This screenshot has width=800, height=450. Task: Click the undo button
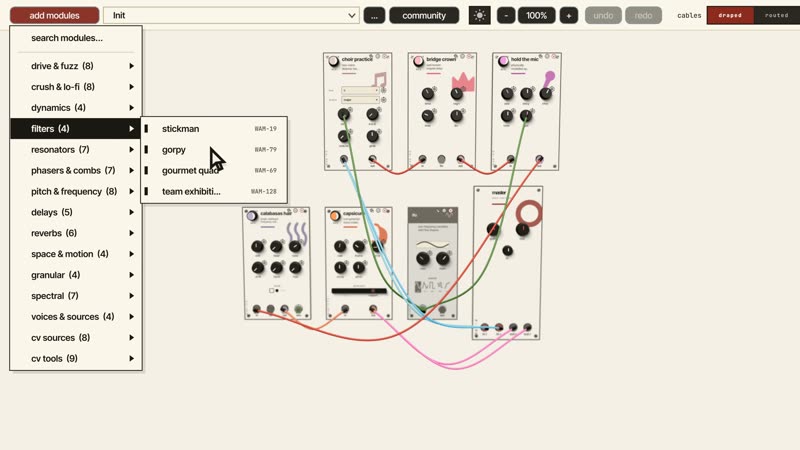pyautogui.click(x=603, y=15)
